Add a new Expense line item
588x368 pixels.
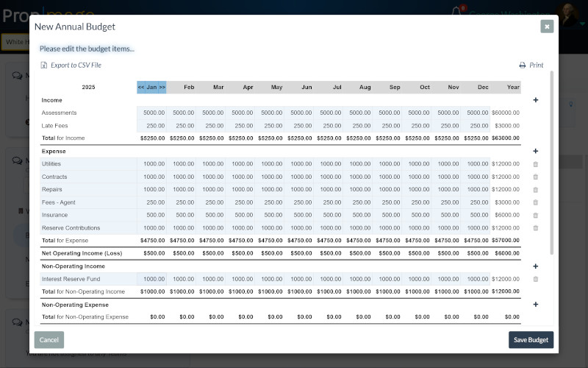click(x=535, y=151)
